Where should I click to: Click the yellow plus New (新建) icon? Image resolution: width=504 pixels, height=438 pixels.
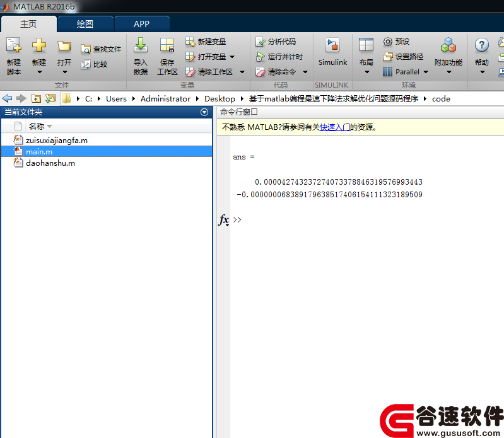click(39, 45)
